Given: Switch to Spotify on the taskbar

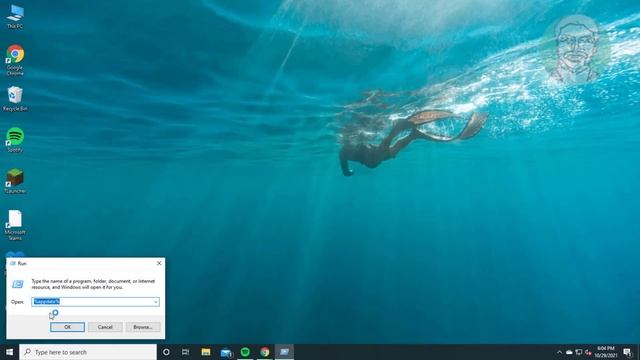Looking at the screenshot, I should point(245,352).
